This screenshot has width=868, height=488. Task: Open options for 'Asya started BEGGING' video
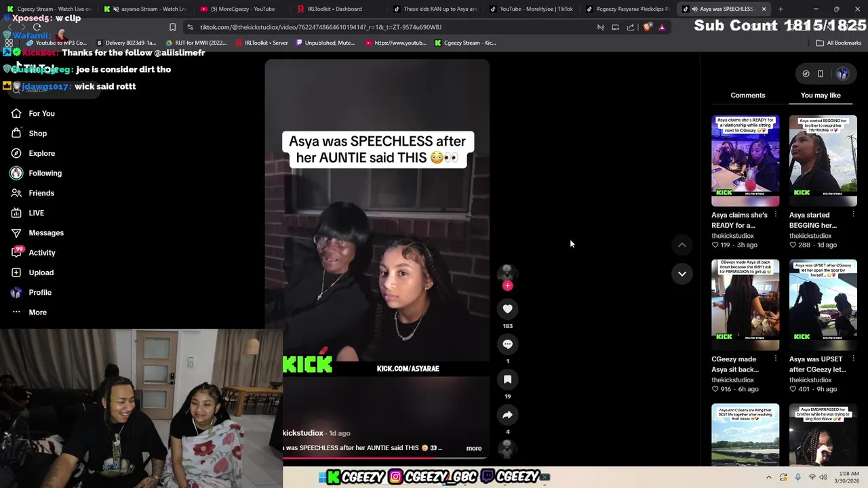point(853,215)
